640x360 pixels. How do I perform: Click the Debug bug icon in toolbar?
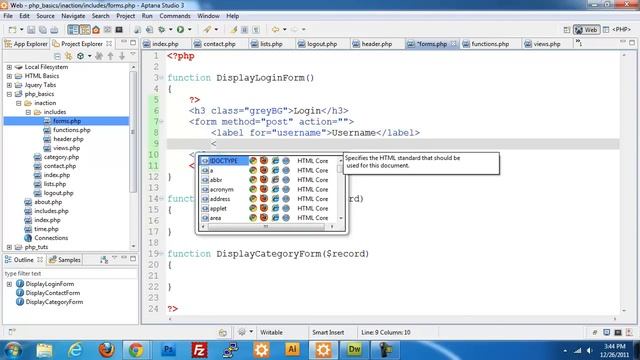[x=162, y=30]
